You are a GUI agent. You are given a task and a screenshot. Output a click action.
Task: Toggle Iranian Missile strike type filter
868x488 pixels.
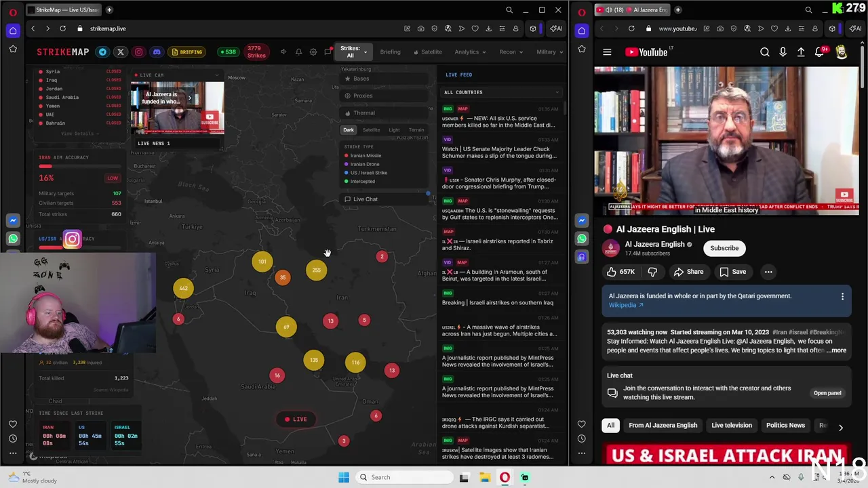pyautogui.click(x=363, y=156)
